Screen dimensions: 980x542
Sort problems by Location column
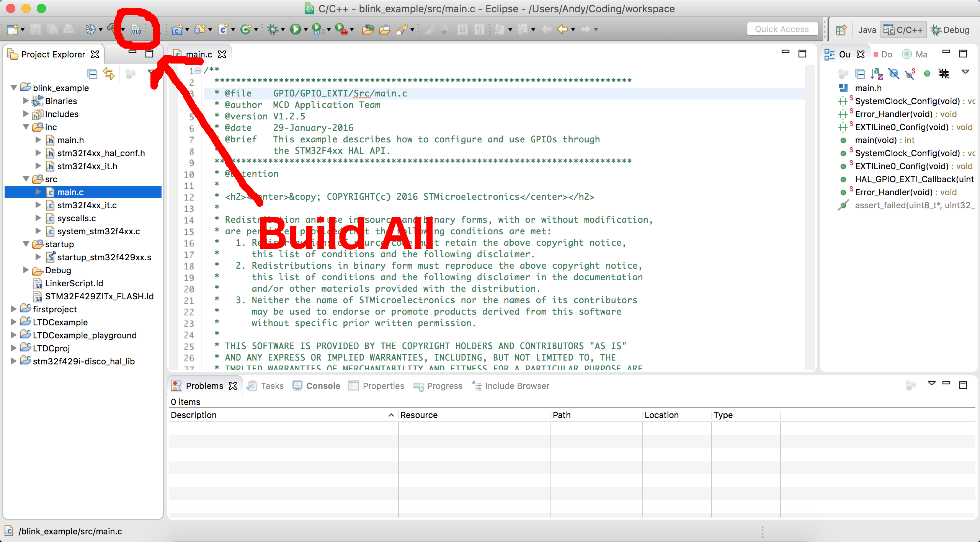pos(677,415)
